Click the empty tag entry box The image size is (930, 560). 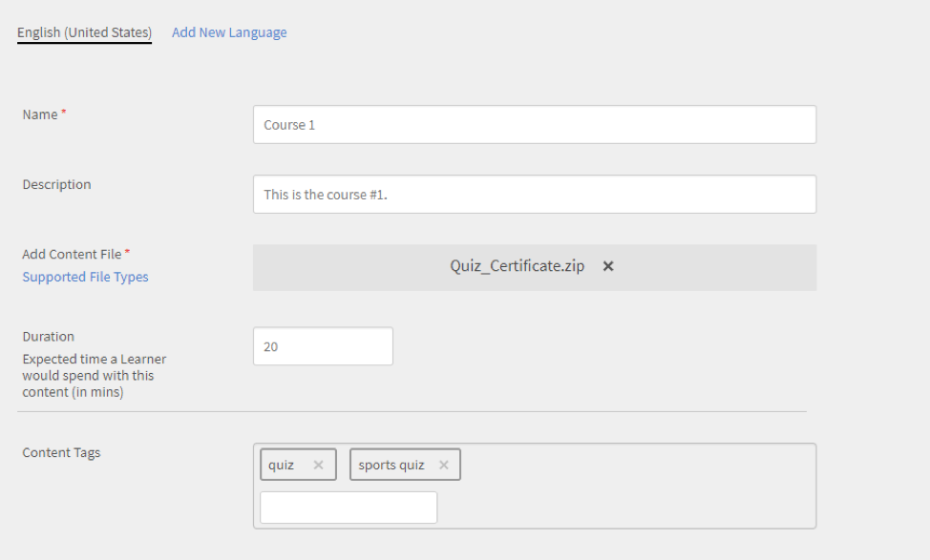(348, 507)
